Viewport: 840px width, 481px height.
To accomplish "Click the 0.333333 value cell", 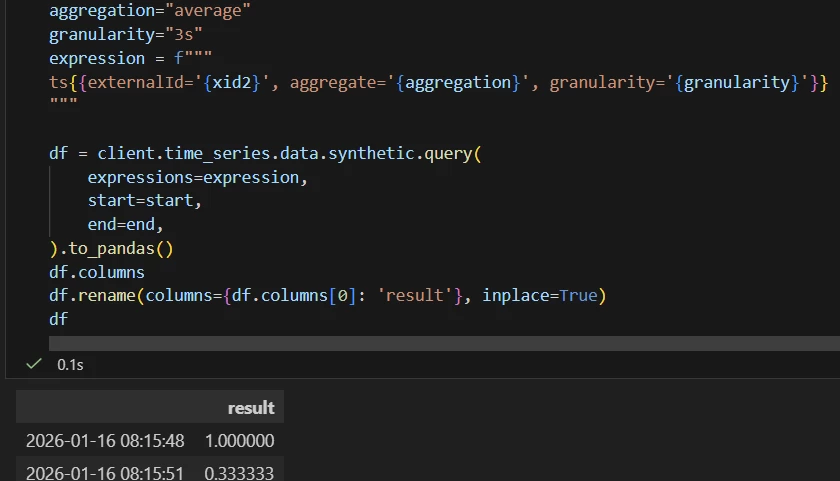I will (239, 472).
